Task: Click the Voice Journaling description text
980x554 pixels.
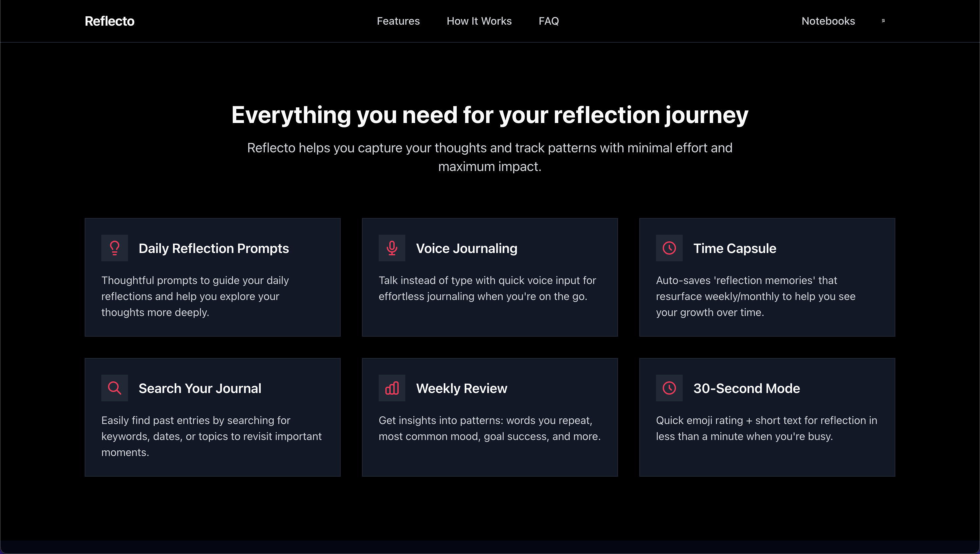Action: pos(487,288)
